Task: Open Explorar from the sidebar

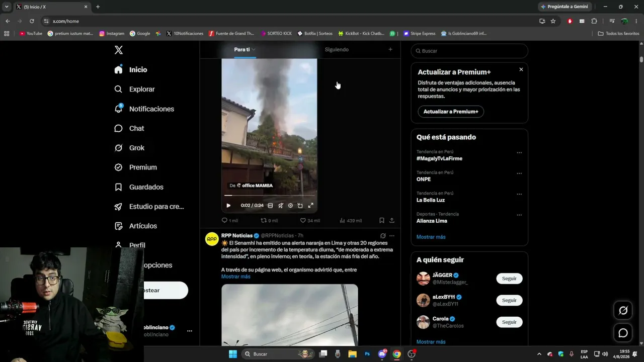Action: (134, 89)
